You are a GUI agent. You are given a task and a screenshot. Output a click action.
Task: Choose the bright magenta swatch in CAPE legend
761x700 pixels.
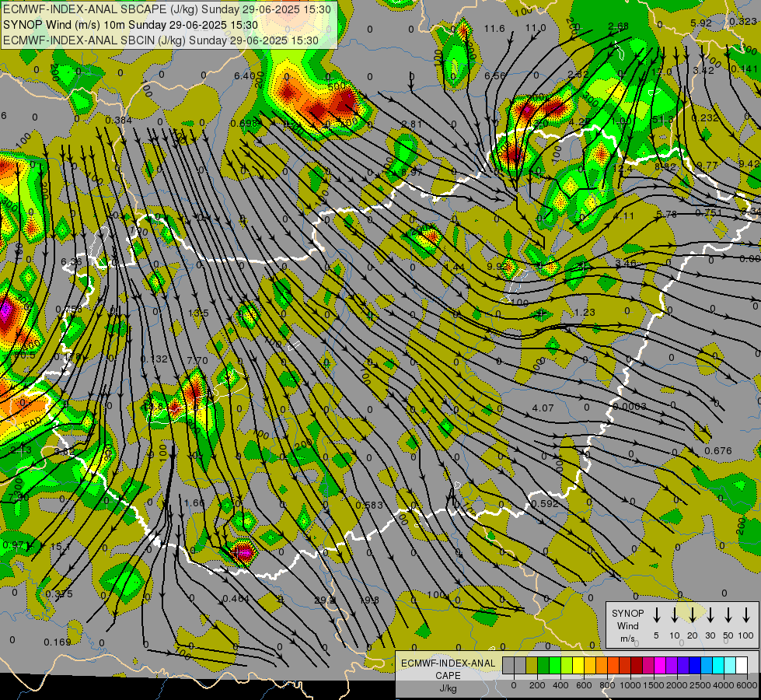point(660,665)
